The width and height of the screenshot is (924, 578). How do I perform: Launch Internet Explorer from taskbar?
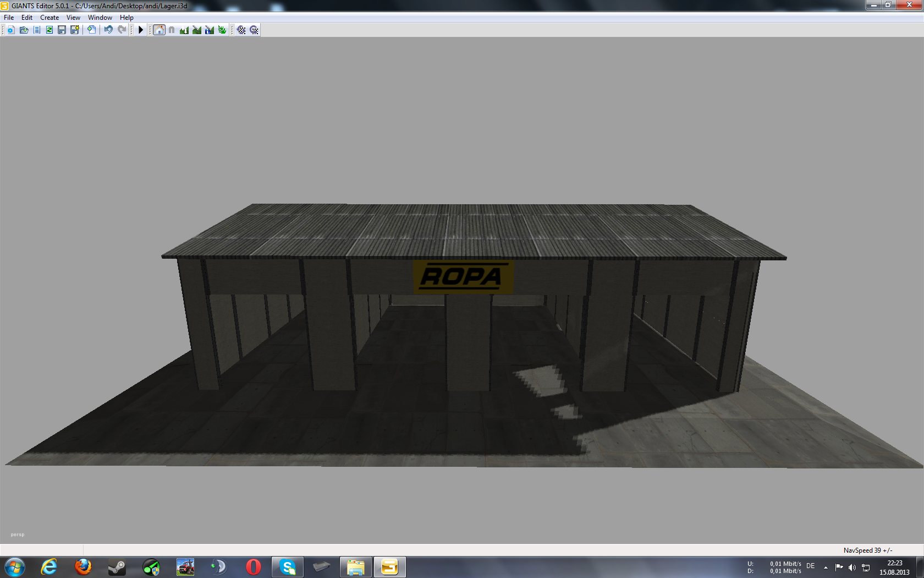pos(50,567)
